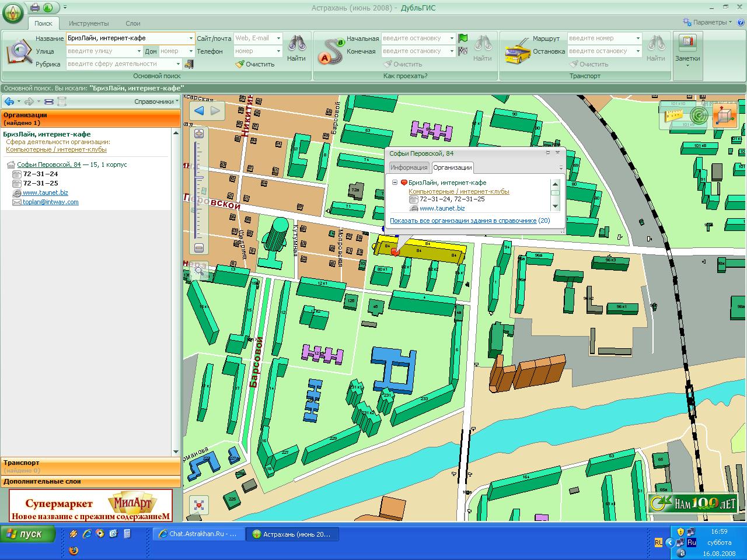Click the red marker on building 84

(x=395, y=252)
